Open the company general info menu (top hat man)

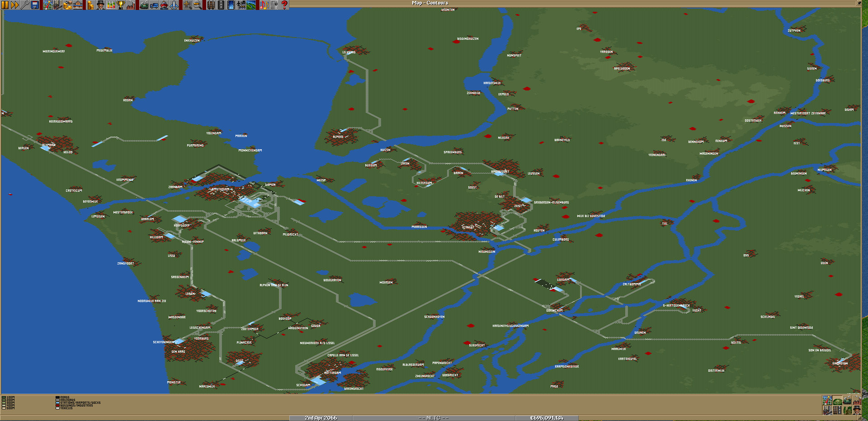point(100,5)
